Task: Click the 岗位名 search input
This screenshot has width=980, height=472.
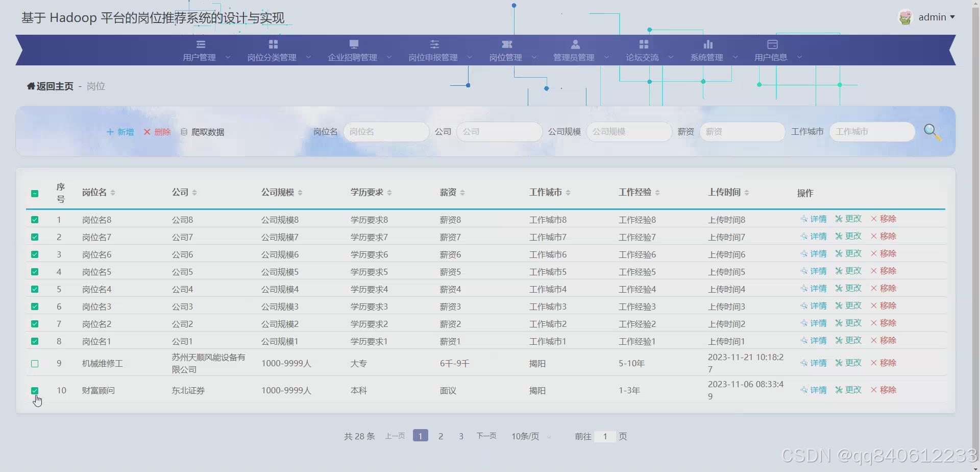Action: [x=386, y=132]
